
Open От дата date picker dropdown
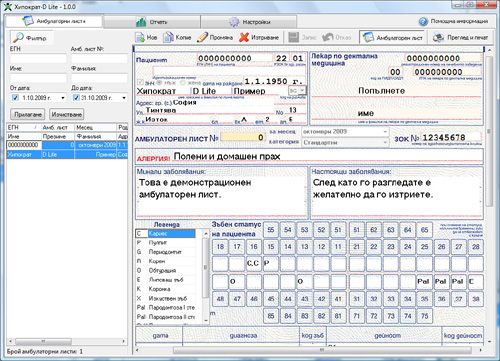pyautogui.click(x=63, y=98)
